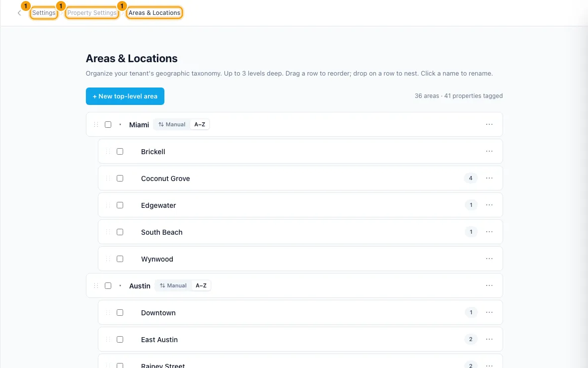Screen dimensions: 588x368
Task: Select Manual sort for Miami
Action: click(x=172, y=124)
